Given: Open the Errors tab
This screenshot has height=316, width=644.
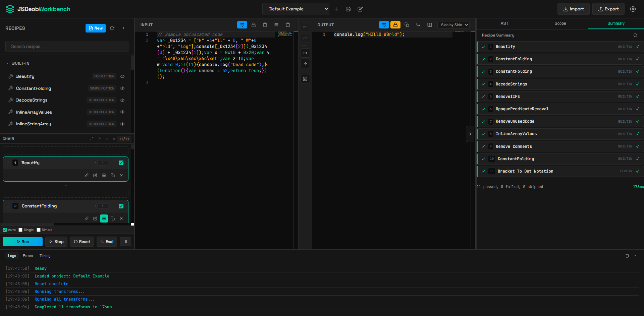Looking at the screenshot, I should (28, 256).
